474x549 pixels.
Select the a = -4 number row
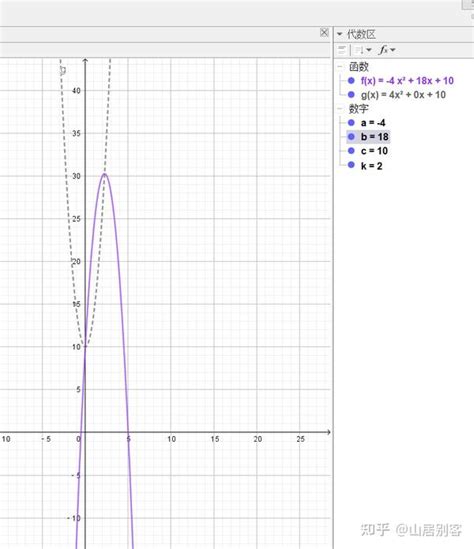click(373, 123)
